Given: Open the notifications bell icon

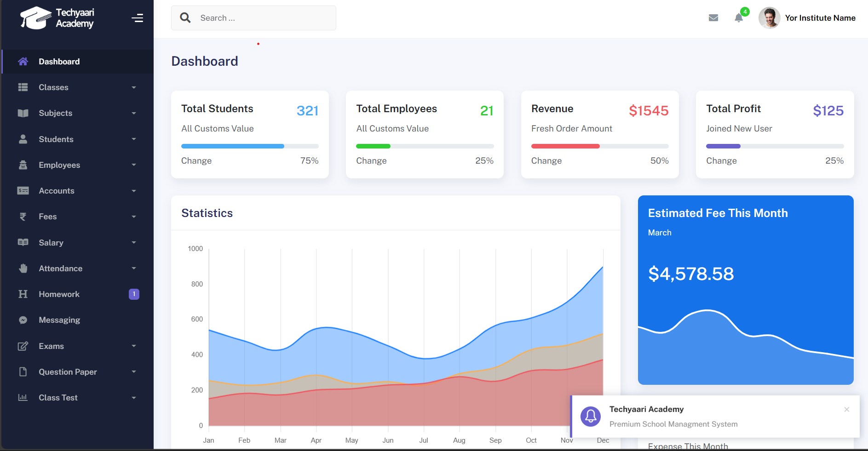Looking at the screenshot, I should (x=739, y=18).
